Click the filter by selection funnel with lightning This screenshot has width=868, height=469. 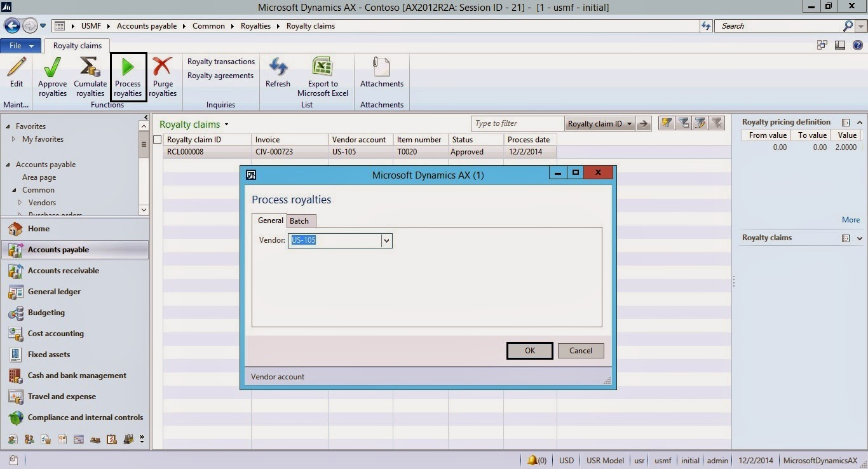[667, 123]
